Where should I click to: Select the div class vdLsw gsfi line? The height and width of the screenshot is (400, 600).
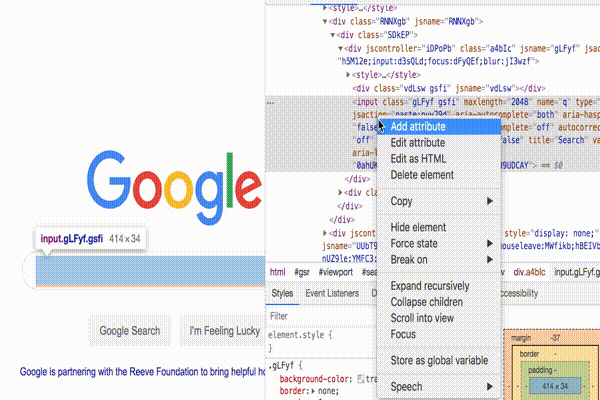click(448, 88)
